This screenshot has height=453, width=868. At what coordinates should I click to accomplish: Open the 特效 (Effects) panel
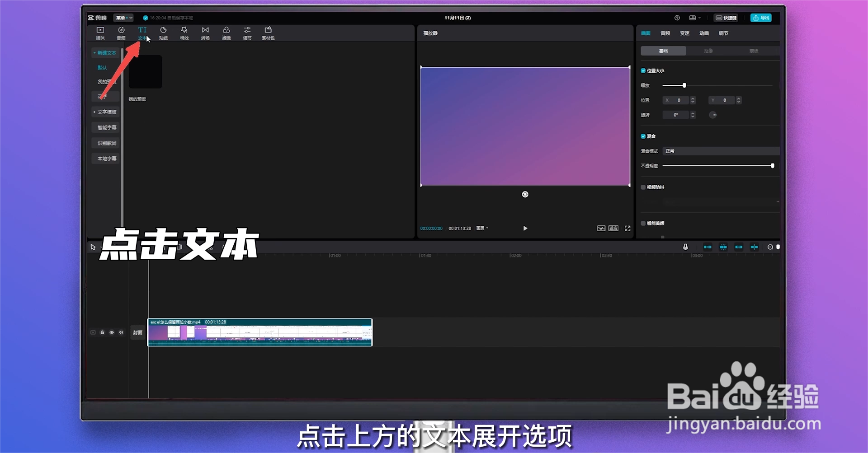184,33
